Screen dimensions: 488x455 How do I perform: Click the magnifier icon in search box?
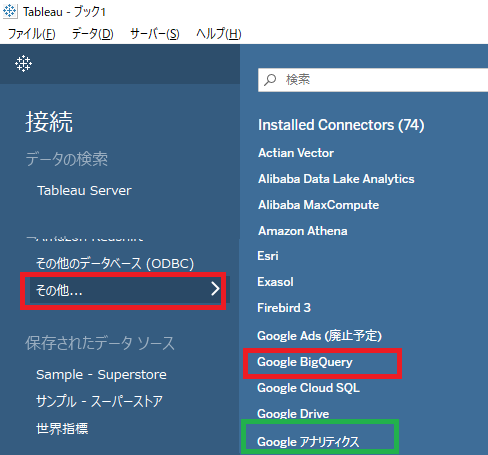pyautogui.click(x=270, y=80)
